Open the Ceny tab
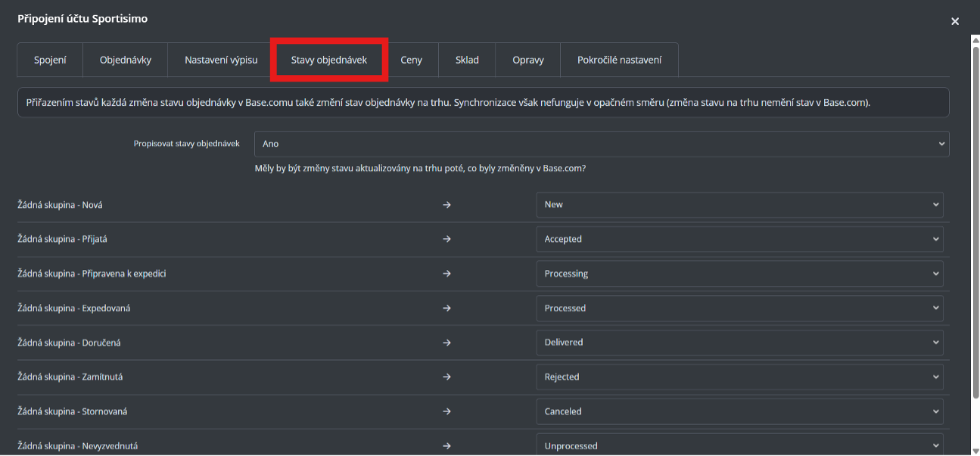 point(412,60)
